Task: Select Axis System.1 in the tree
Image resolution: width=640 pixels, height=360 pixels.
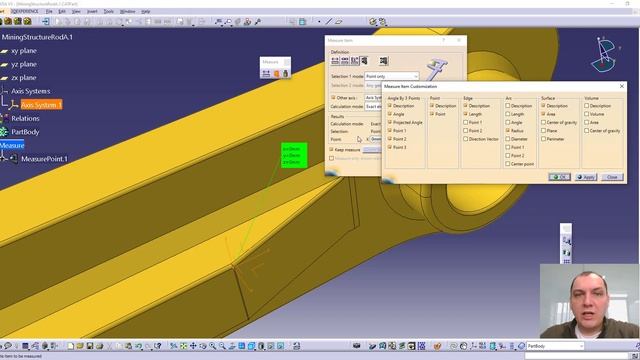Action: (41, 105)
